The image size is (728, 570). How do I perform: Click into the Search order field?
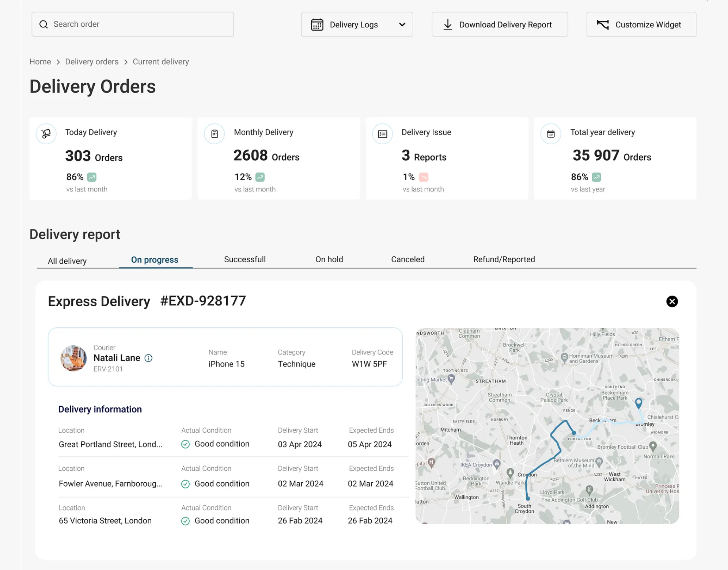(x=133, y=24)
